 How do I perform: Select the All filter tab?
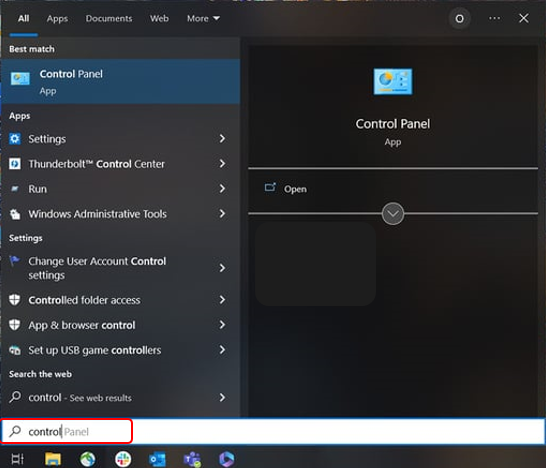click(x=23, y=18)
